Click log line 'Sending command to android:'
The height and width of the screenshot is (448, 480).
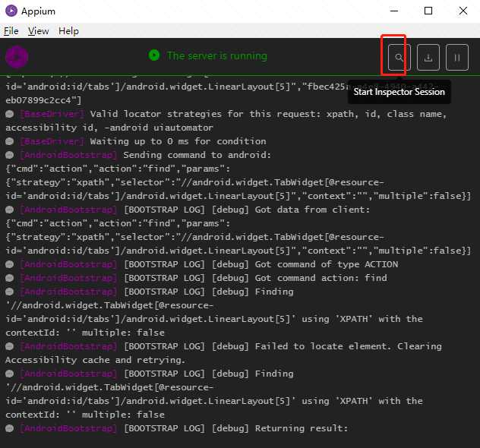tap(197, 155)
